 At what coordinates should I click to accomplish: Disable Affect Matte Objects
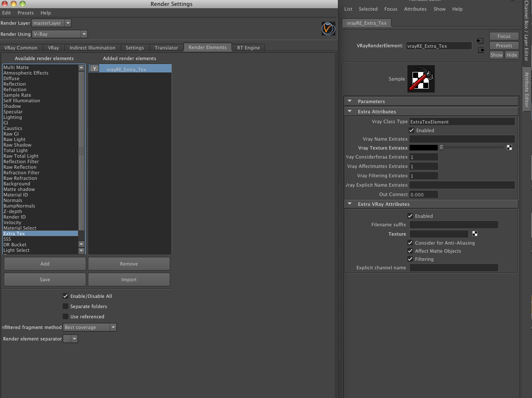410,251
